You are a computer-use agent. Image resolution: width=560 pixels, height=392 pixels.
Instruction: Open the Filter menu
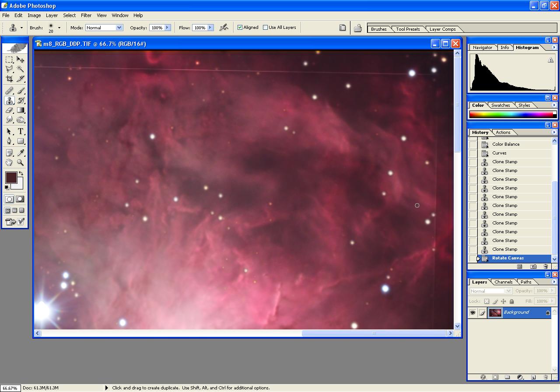(86, 15)
